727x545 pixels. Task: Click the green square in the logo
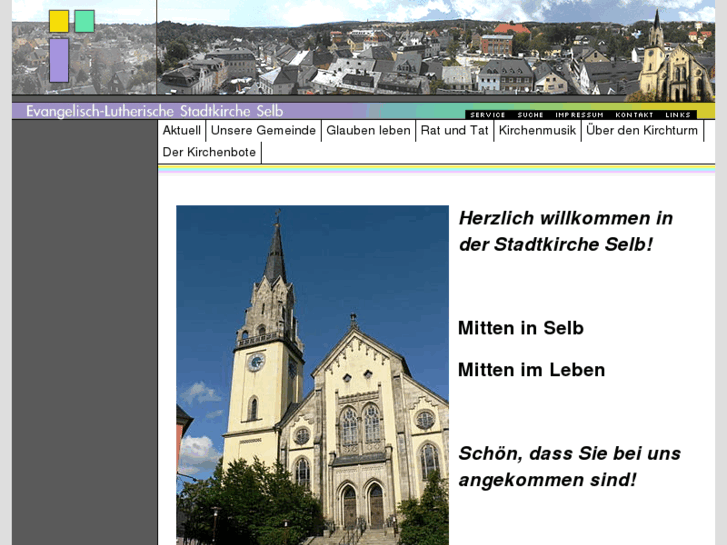(85, 21)
